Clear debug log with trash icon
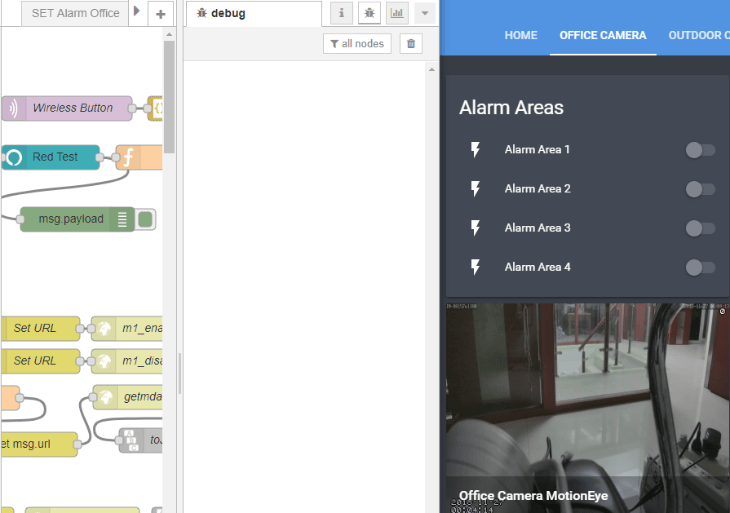This screenshot has height=513, width=730. [x=411, y=43]
